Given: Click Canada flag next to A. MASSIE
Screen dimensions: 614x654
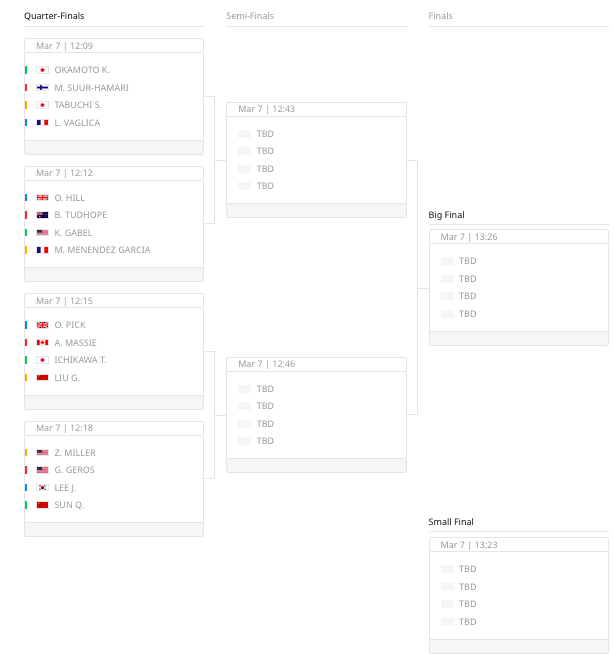Looking at the screenshot, I should (x=42, y=342).
